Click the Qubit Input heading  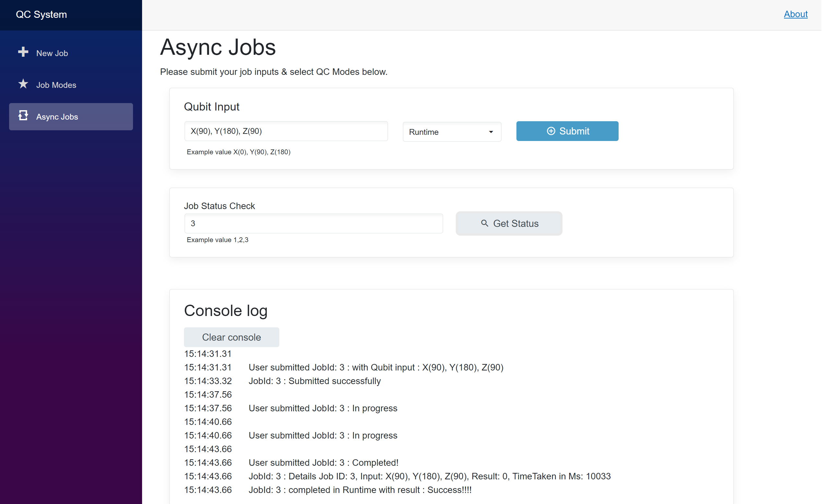(x=212, y=107)
